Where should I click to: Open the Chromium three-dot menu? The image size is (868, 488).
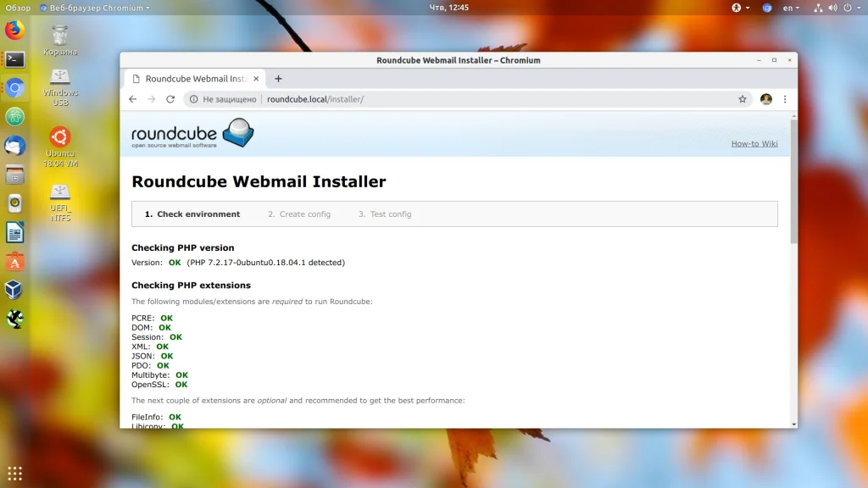[x=785, y=99]
